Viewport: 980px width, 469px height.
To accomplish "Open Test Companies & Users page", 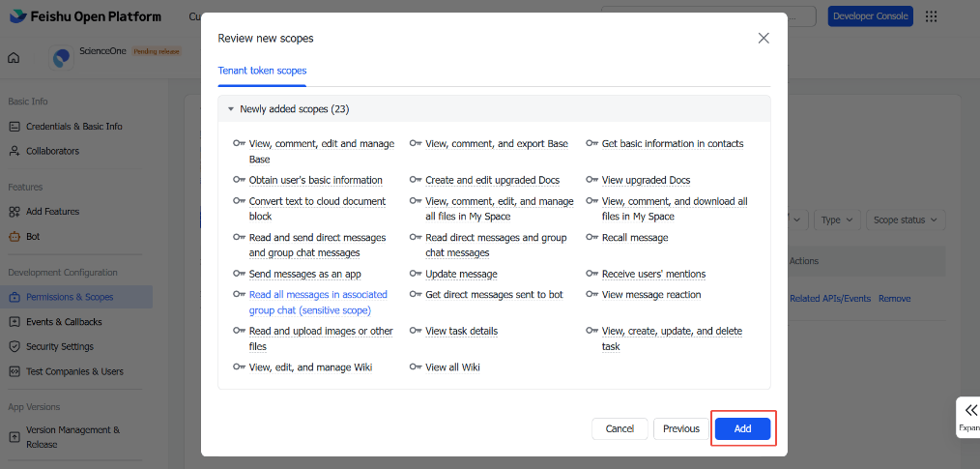I will (75, 371).
